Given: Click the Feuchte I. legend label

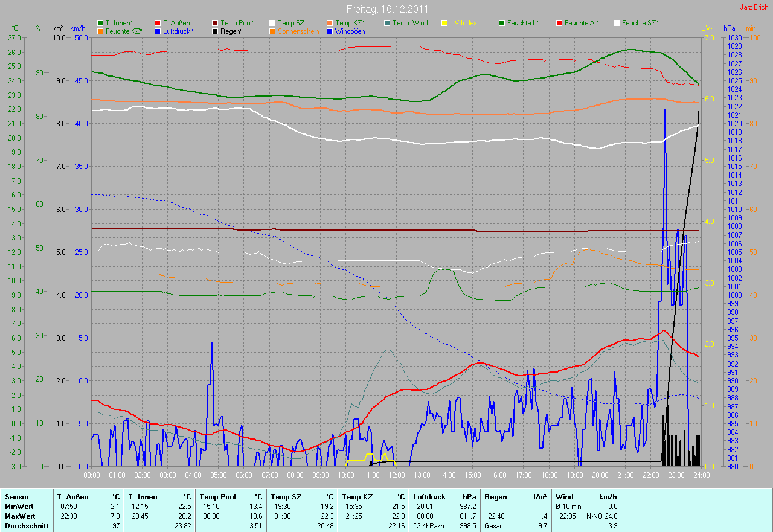Looking at the screenshot, I should click(523, 23).
